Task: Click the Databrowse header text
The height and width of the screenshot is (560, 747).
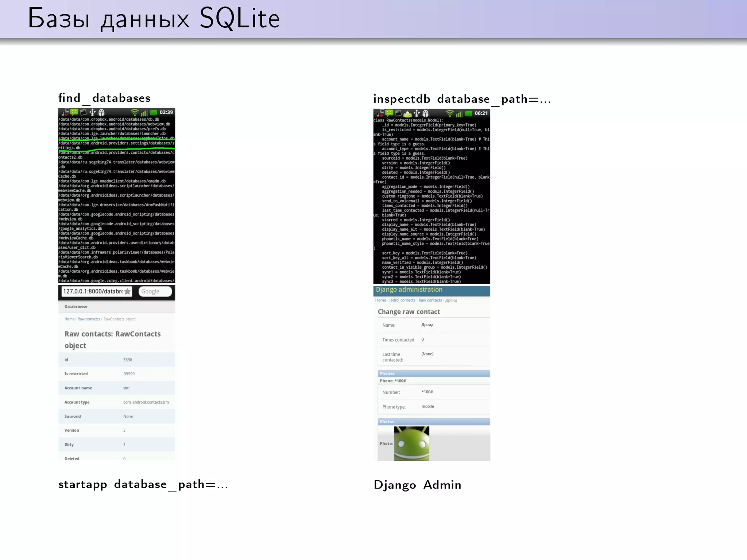Action: click(76, 307)
